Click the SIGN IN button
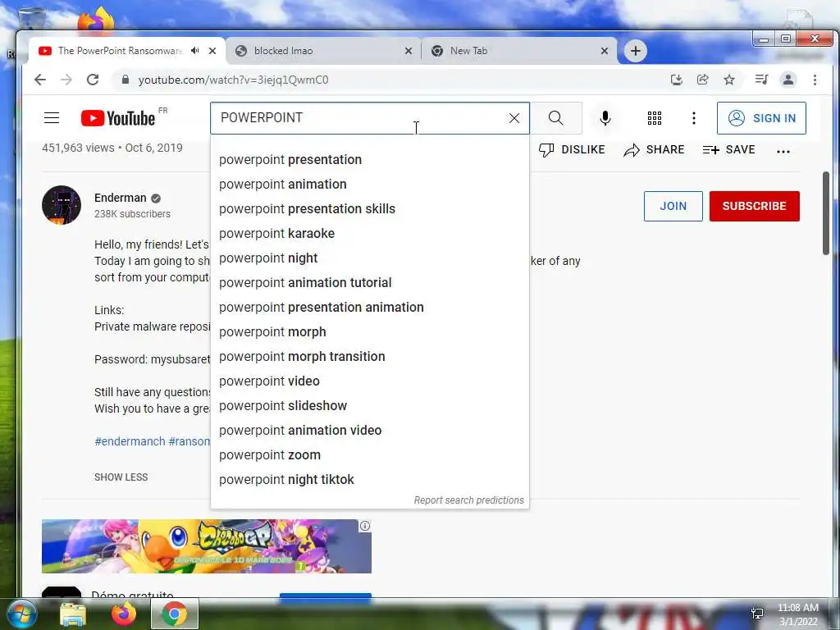Screen dimensions: 840x630 (x=761, y=118)
